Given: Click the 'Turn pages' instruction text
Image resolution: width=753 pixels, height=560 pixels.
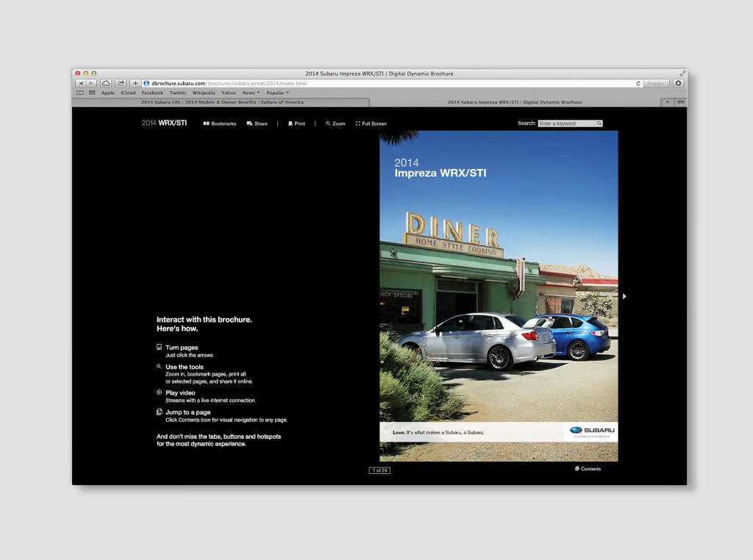Looking at the screenshot, I should click(182, 348).
